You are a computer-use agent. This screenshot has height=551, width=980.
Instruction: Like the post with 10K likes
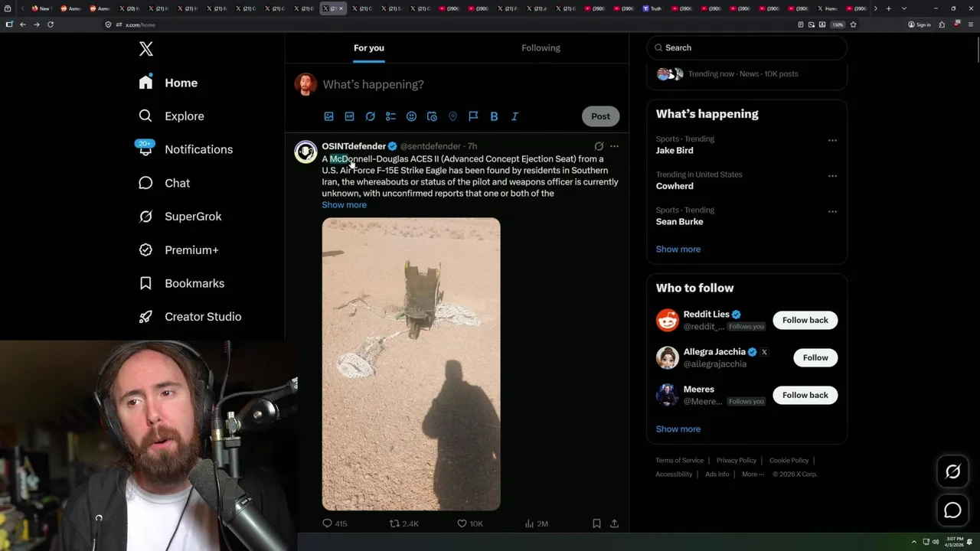point(470,524)
